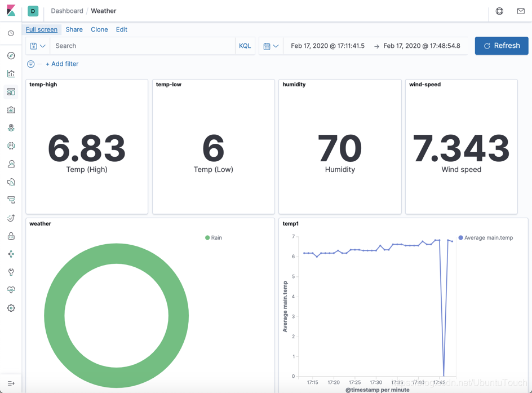Open the date quick menu calendar dropdown

[x=271, y=46]
